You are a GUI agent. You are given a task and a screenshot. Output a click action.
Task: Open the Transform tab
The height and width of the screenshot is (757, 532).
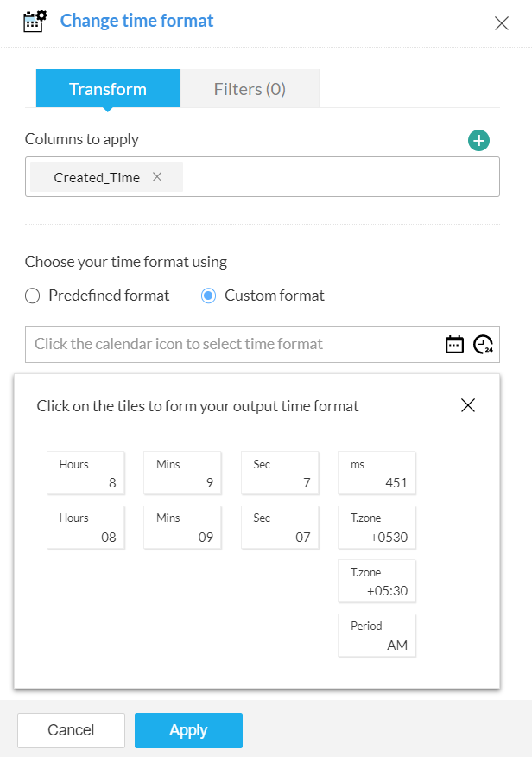(x=108, y=89)
